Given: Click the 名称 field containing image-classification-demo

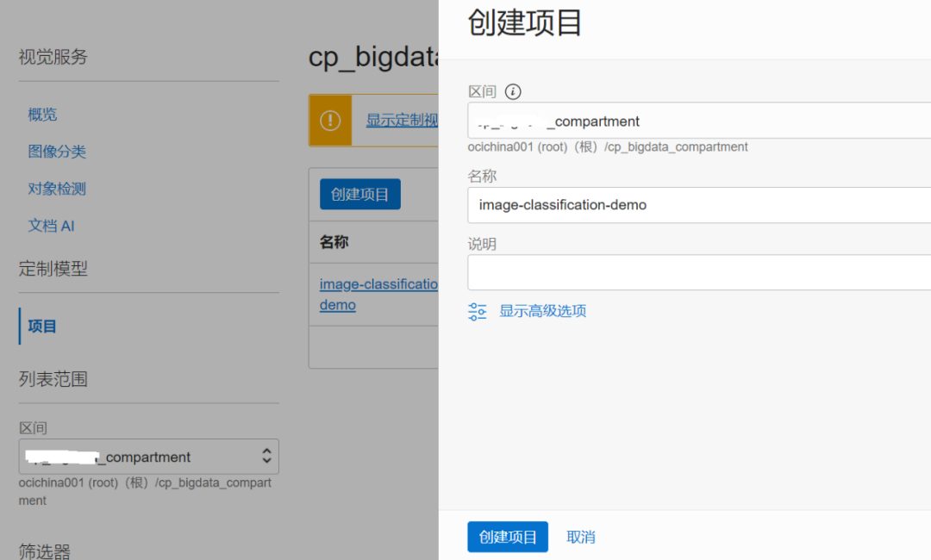Looking at the screenshot, I should click(699, 205).
